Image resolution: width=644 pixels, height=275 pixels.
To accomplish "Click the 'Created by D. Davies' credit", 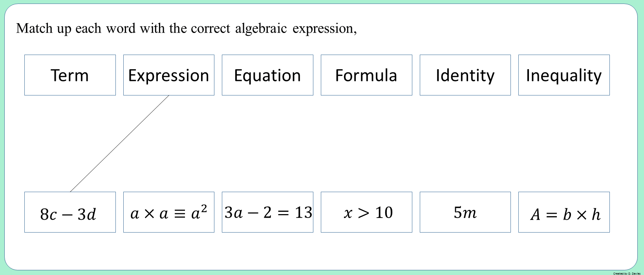I will [626, 273].
